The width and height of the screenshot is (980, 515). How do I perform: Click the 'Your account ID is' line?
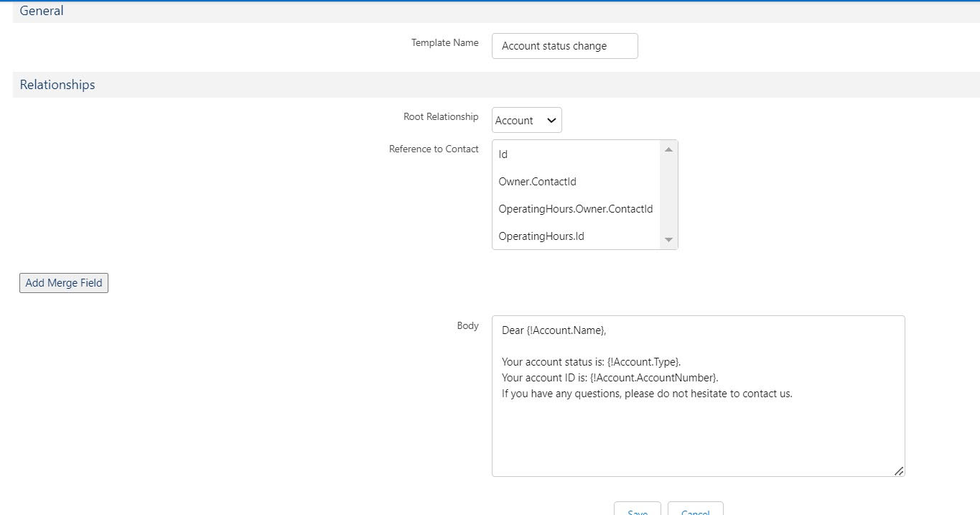coord(610,378)
